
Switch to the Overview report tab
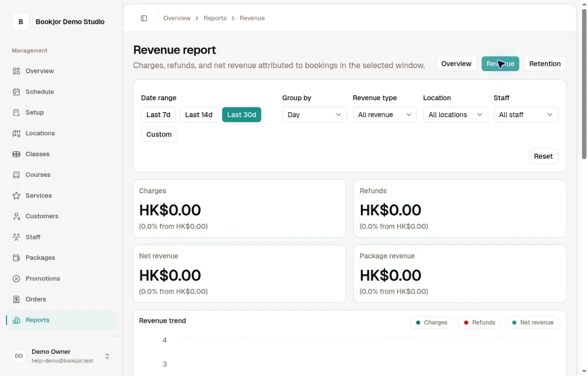[x=456, y=64]
